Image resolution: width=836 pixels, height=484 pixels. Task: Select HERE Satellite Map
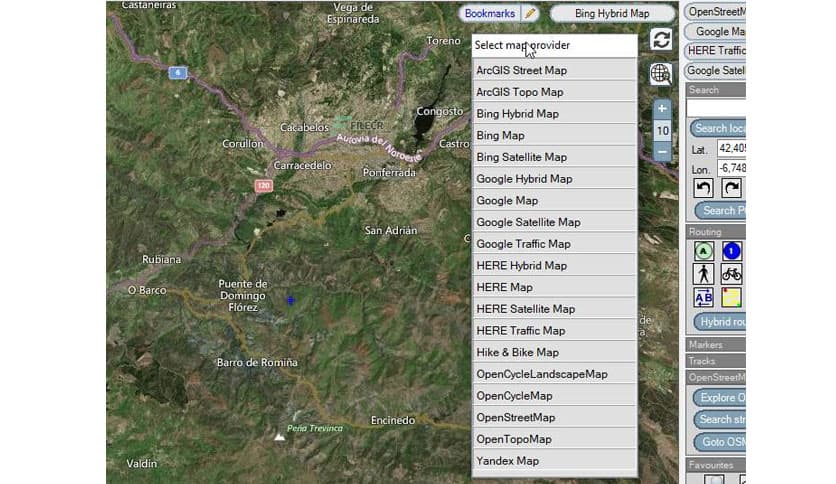pyautogui.click(x=554, y=309)
